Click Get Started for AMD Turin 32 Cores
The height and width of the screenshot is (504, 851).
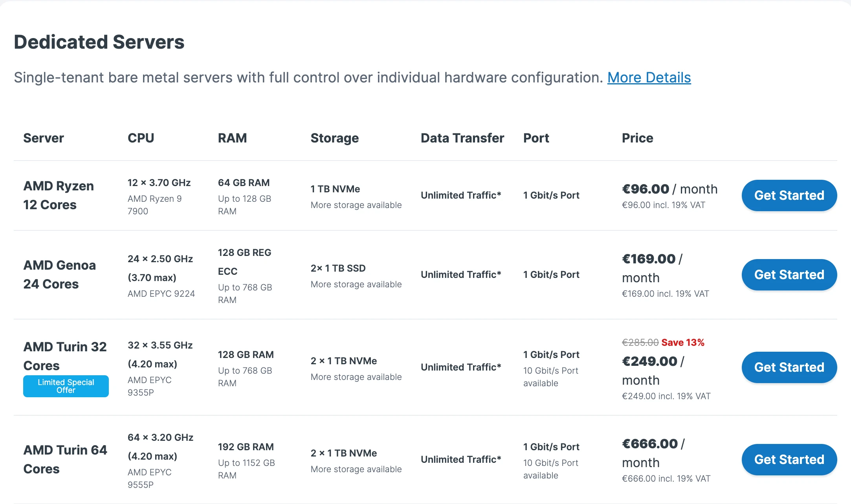point(789,367)
